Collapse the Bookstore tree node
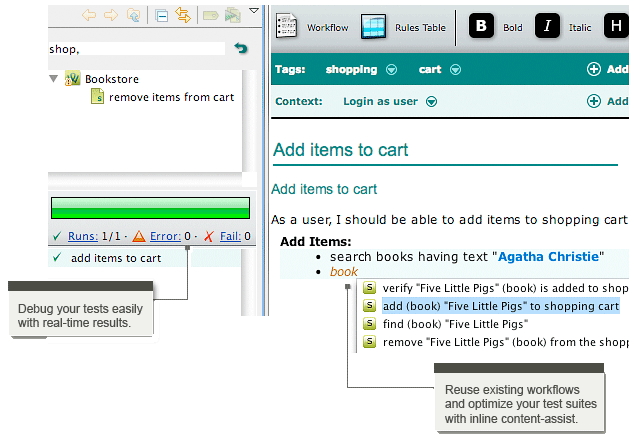634x438 pixels. (54, 79)
